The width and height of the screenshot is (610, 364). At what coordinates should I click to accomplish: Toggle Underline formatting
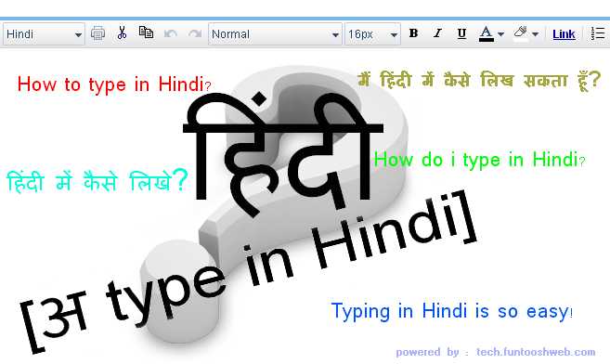461,33
